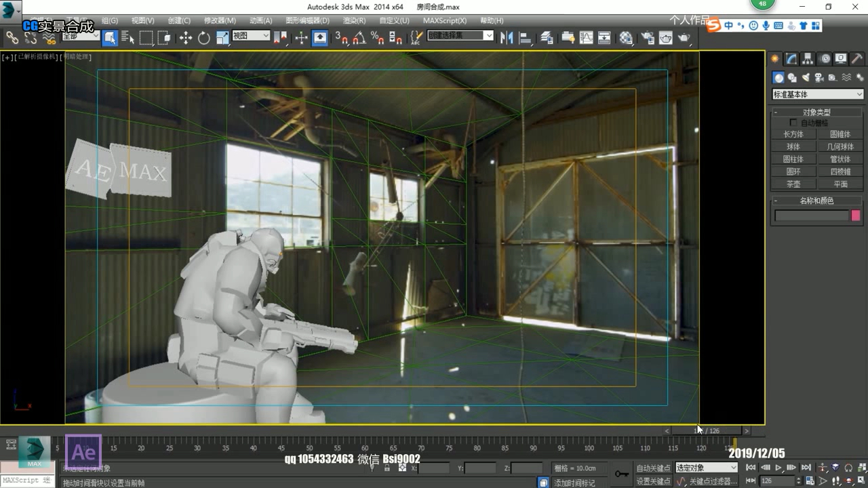Check the 自动栅格 AutoGrid checkbox

coord(794,122)
